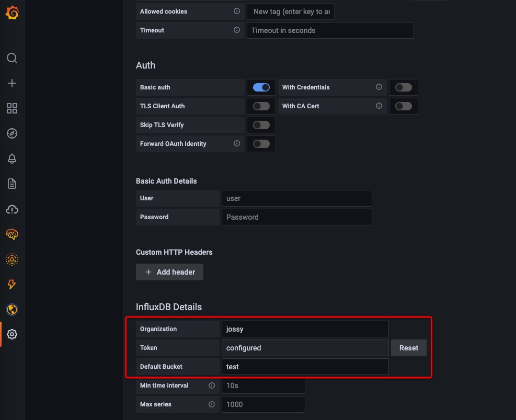Enable the Forward OAuth Identity switch
Viewport: 516px width, 420px height.
(261, 144)
